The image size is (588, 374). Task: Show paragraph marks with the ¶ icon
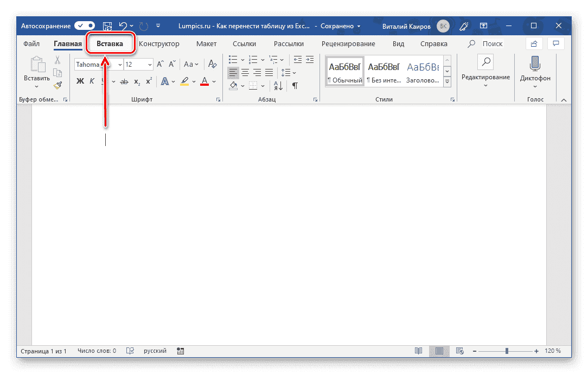point(295,85)
